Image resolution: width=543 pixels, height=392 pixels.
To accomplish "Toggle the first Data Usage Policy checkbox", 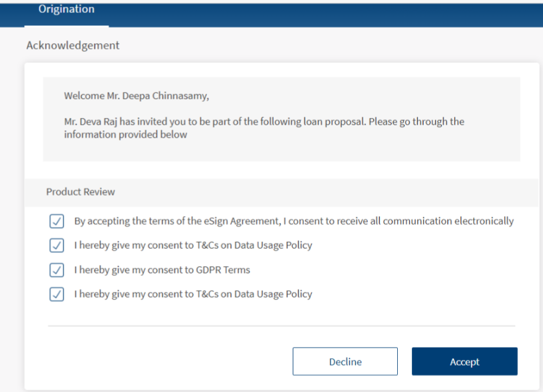I will click(x=56, y=245).
